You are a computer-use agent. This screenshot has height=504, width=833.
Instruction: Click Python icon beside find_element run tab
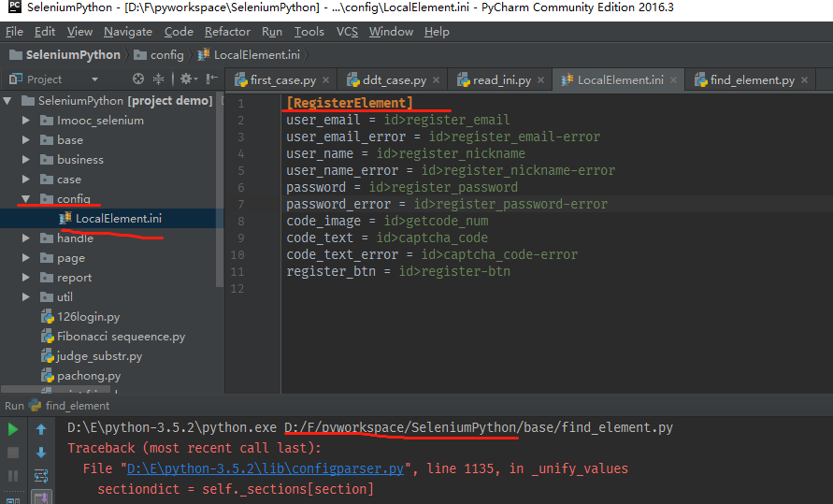pyautogui.click(x=36, y=406)
